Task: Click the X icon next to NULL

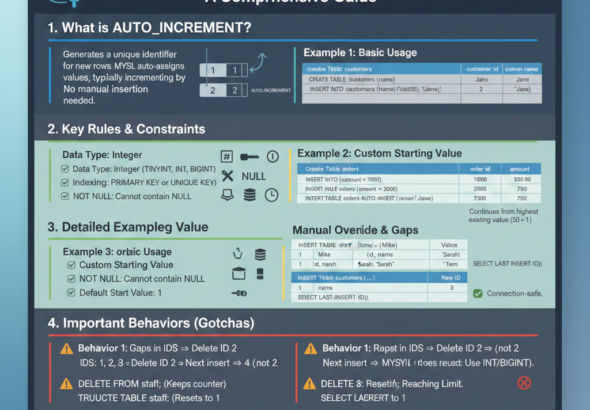Action: point(227,176)
